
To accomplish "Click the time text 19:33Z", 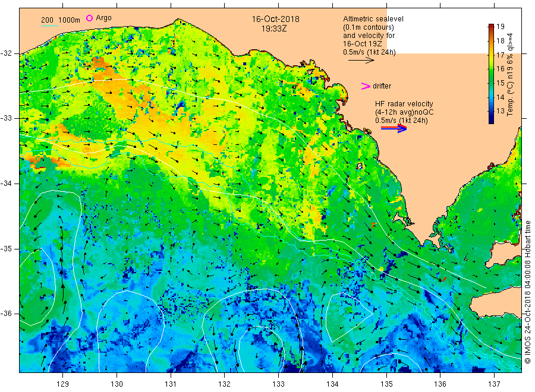I will point(274,29).
